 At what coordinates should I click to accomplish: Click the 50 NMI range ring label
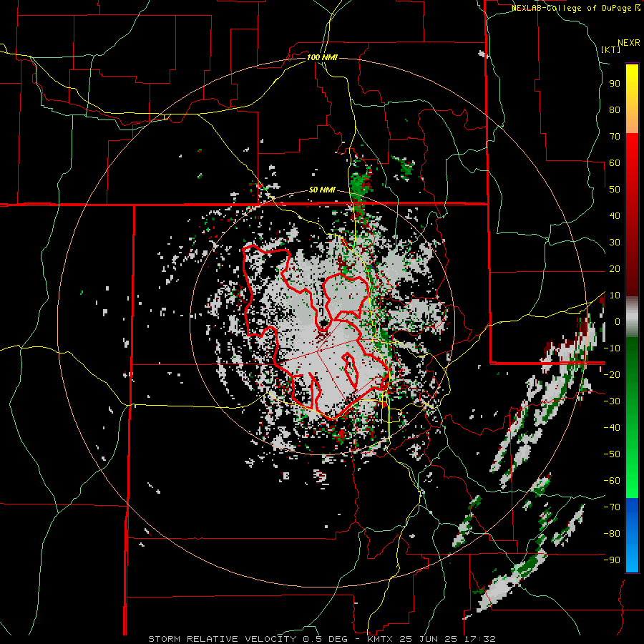pos(322,190)
